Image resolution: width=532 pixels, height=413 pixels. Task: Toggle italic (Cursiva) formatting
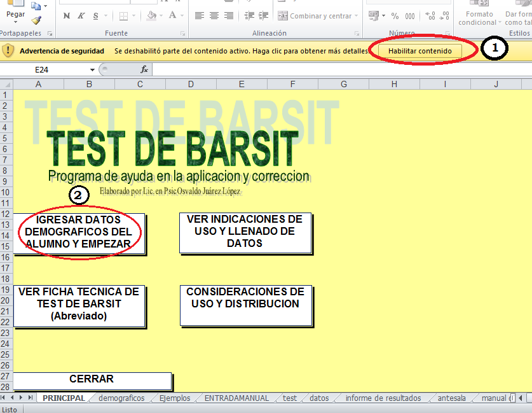tap(81, 15)
